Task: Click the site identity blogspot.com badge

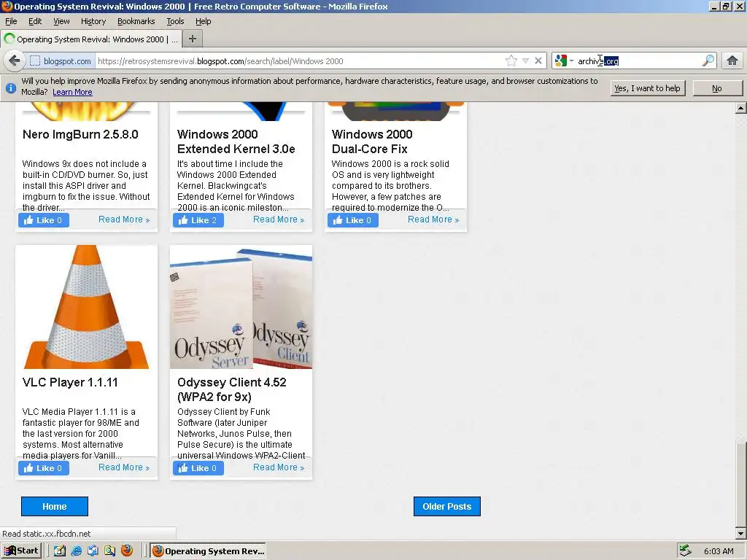Action: pyautogui.click(x=61, y=61)
